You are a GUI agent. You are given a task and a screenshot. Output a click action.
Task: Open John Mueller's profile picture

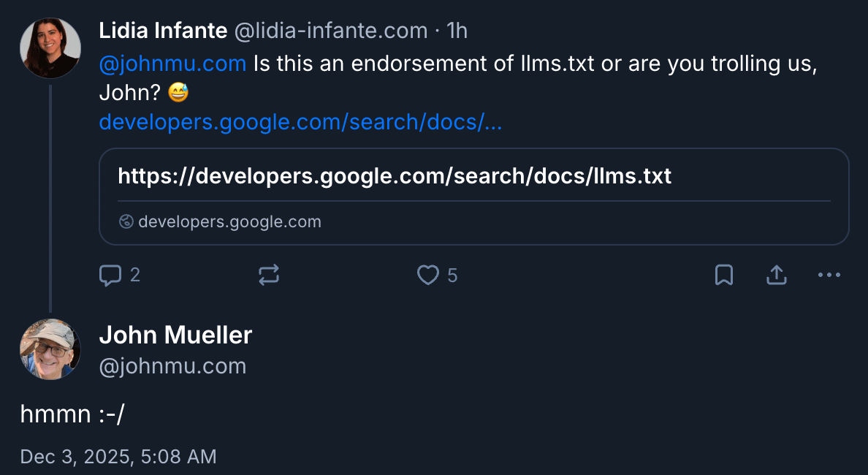pyautogui.click(x=50, y=349)
